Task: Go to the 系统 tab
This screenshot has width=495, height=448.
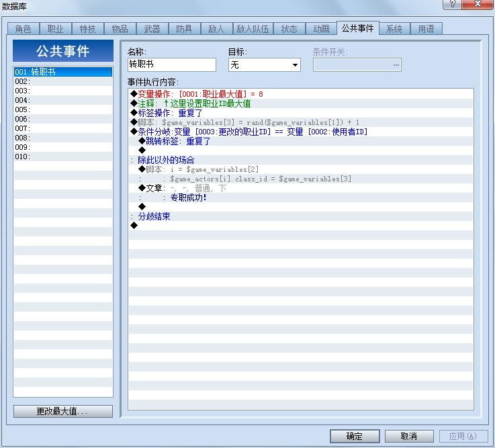Action: pos(394,29)
